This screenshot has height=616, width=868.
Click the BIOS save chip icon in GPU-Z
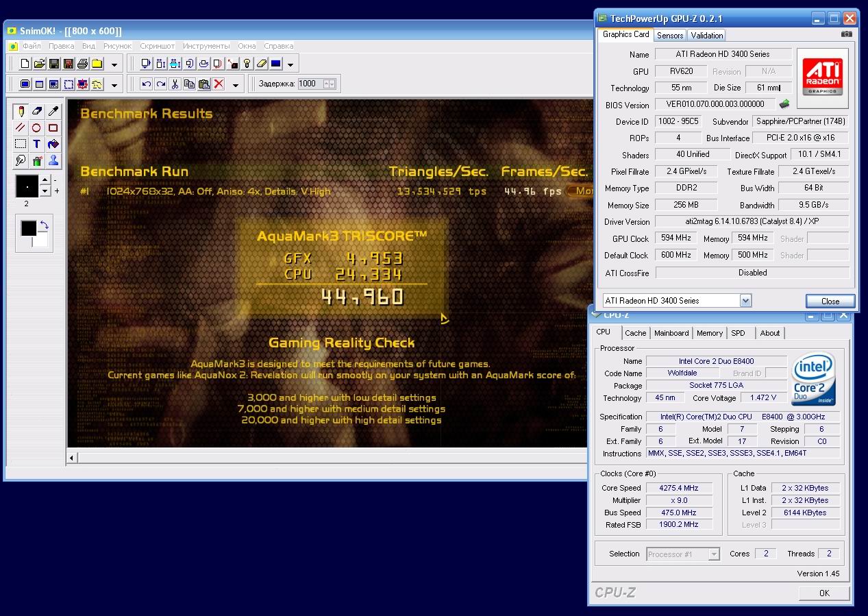point(784,104)
